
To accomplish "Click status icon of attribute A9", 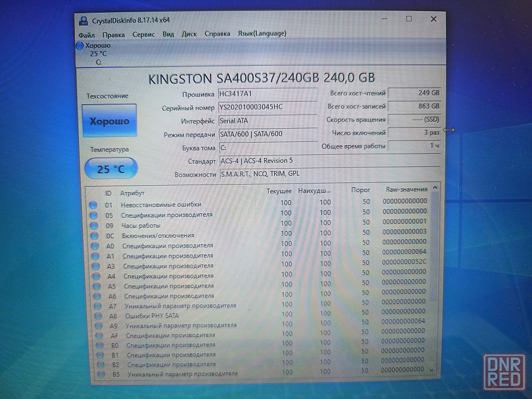I will tap(99, 326).
